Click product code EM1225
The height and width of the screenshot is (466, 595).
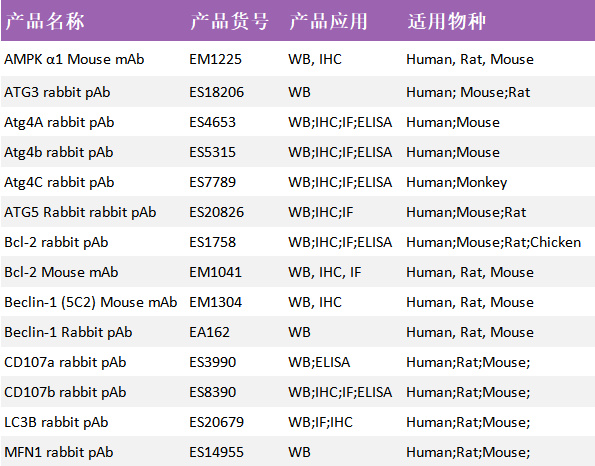(216, 59)
